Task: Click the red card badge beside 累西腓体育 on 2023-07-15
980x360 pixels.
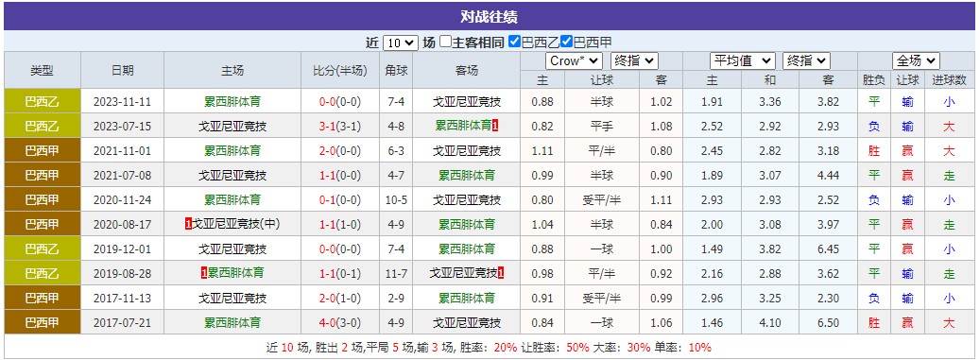Action: [495, 127]
